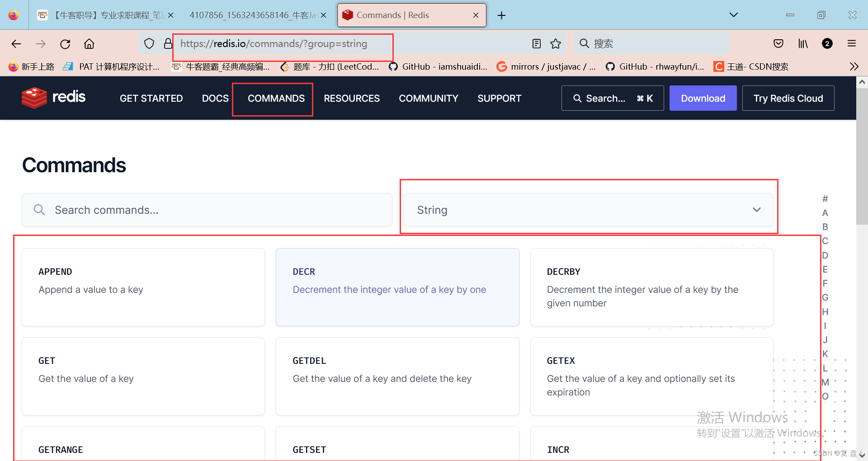Open the DECR command card
Image resolution: width=868 pixels, height=461 pixels.
pyautogui.click(x=397, y=287)
